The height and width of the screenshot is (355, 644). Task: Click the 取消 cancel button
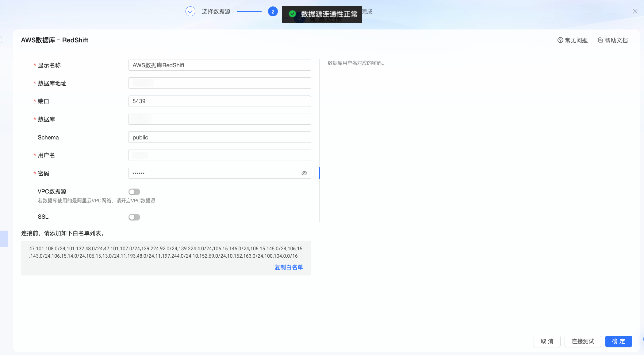tap(547, 341)
